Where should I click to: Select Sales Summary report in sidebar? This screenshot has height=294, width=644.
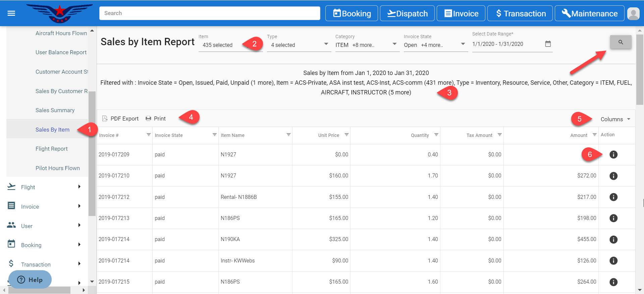[x=55, y=110]
